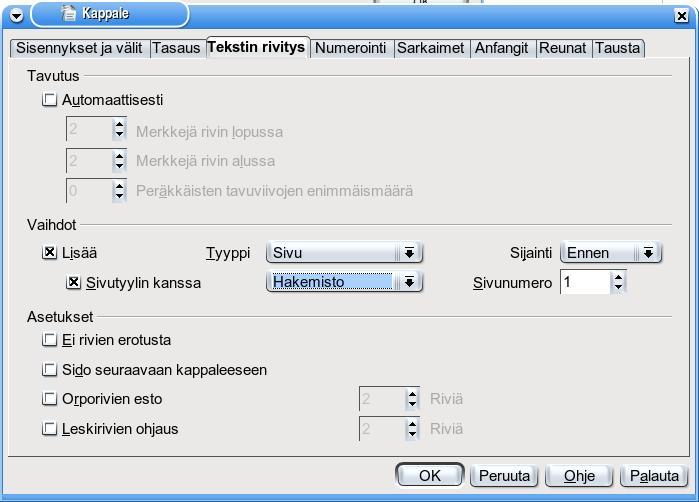The height and width of the screenshot is (502, 699).
Task: Expand the Sijainti dropdown showing Ennen
Action: click(x=611, y=253)
